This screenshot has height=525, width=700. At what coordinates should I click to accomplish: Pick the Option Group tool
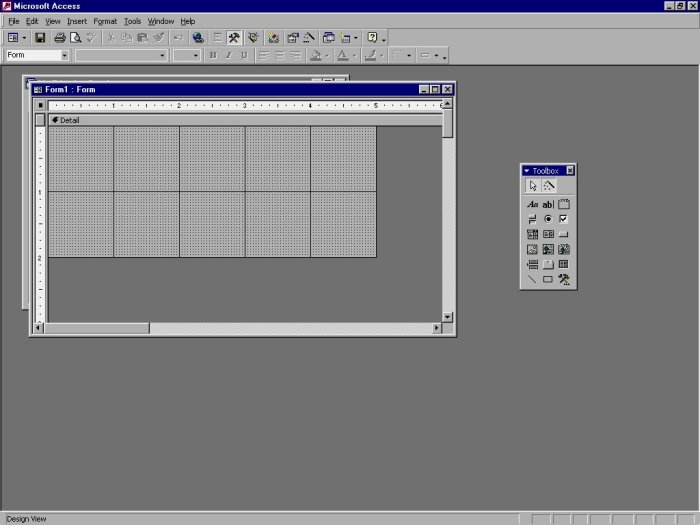pyautogui.click(x=564, y=204)
